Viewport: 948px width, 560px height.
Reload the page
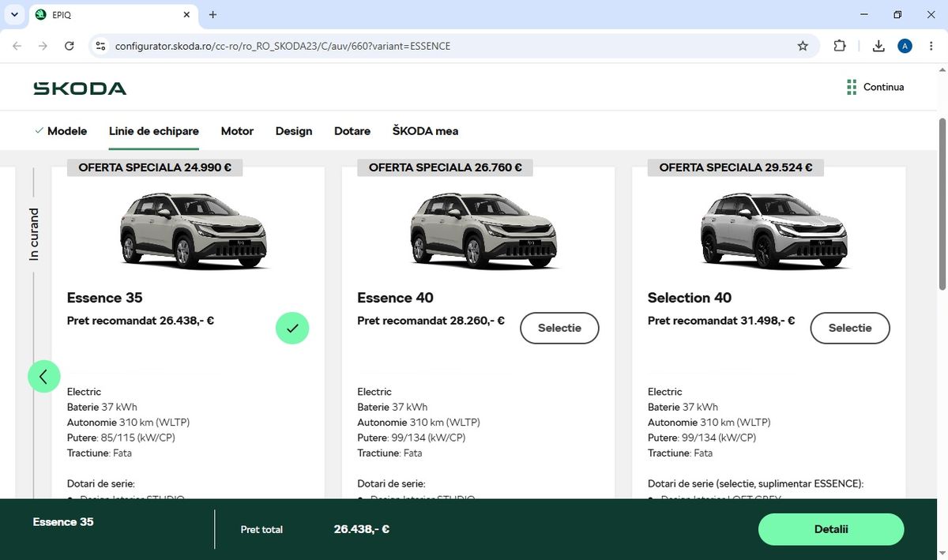coord(70,46)
